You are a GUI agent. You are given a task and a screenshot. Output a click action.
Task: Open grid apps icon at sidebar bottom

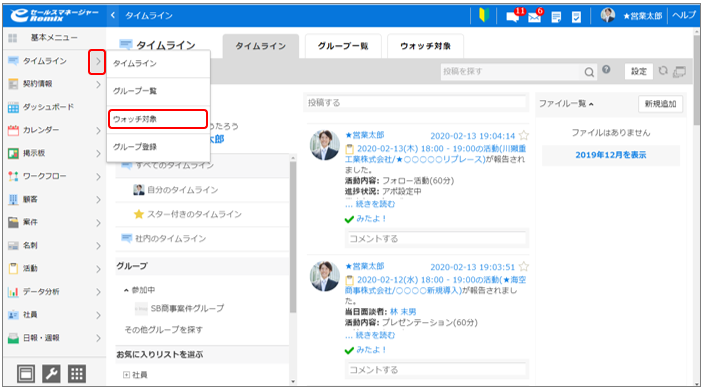pyautogui.click(x=77, y=373)
